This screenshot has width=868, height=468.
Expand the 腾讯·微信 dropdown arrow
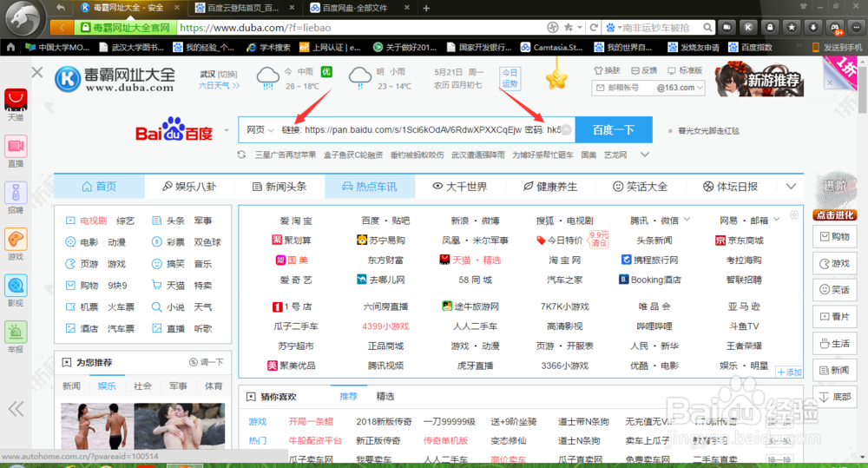click(x=687, y=220)
